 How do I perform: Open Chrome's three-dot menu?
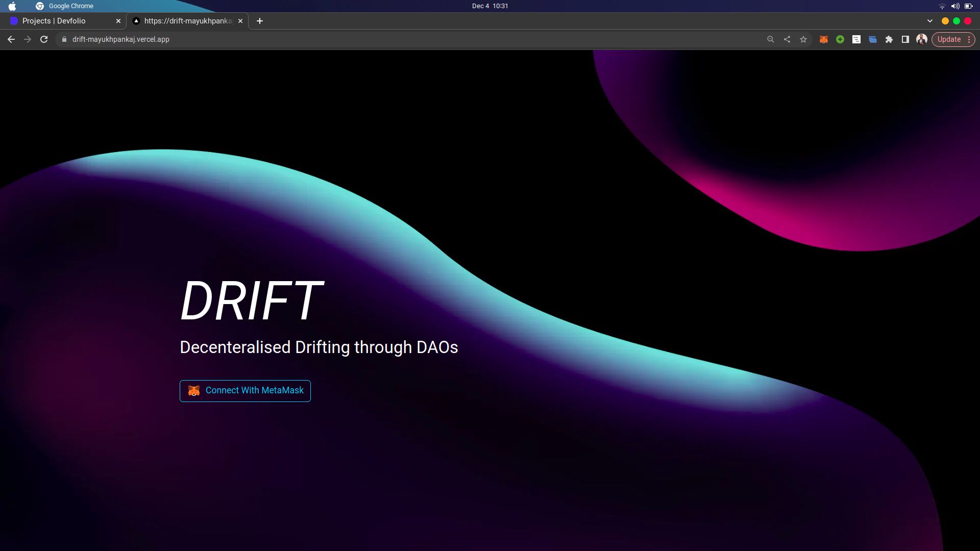coord(969,39)
